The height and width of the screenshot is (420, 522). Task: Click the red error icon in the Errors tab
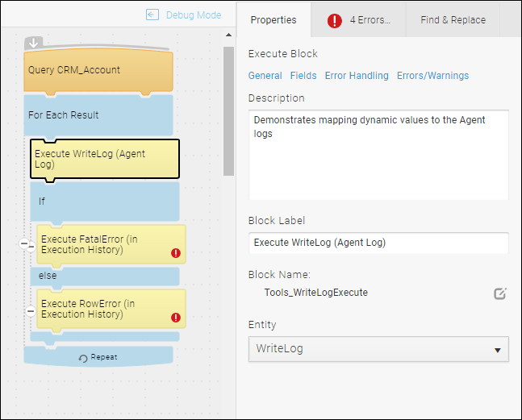(x=334, y=21)
